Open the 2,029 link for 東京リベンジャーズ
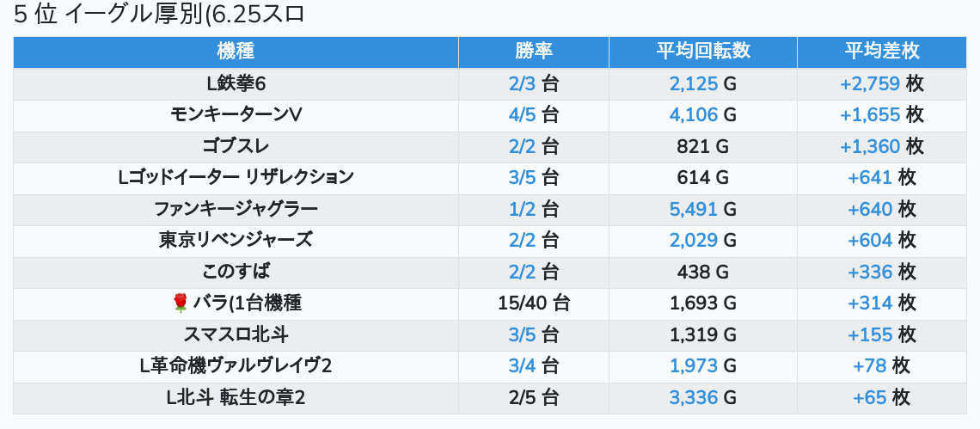980x429 pixels. [x=694, y=240]
